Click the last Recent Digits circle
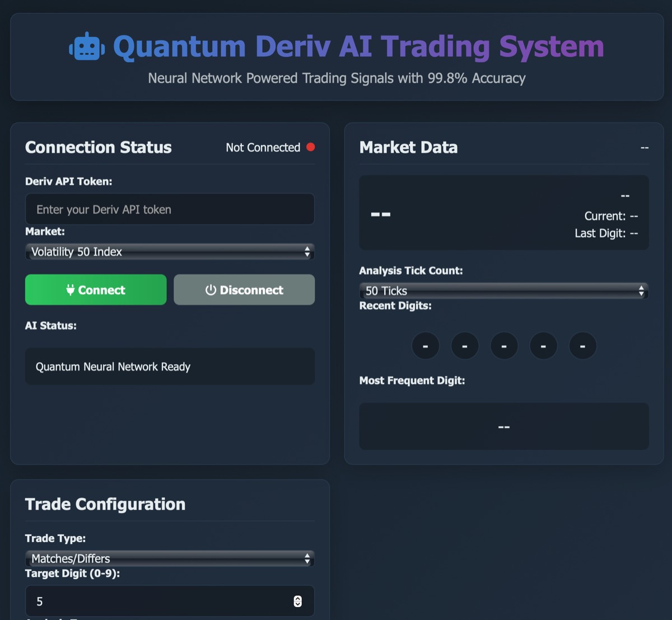The image size is (672, 620). tap(582, 346)
